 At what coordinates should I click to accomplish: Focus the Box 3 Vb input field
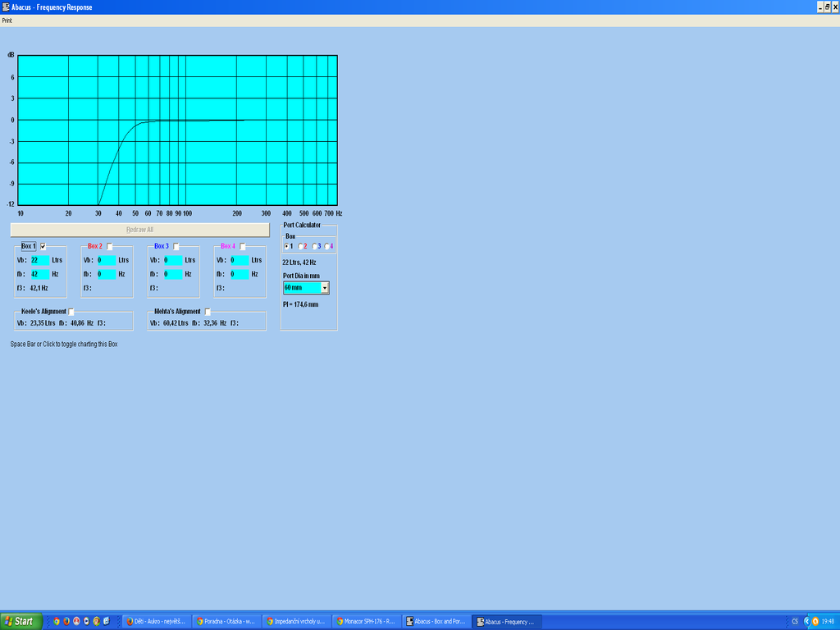tap(173, 260)
